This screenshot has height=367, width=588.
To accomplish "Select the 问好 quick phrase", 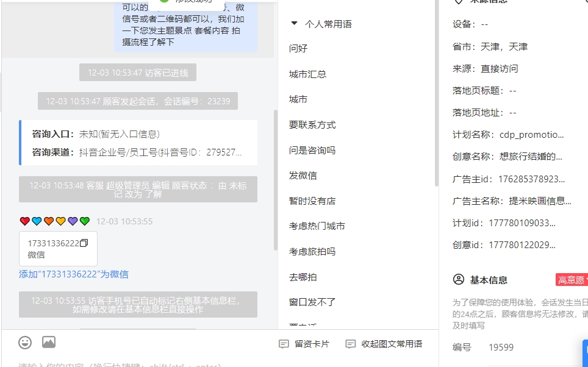I will click(298, 48).
